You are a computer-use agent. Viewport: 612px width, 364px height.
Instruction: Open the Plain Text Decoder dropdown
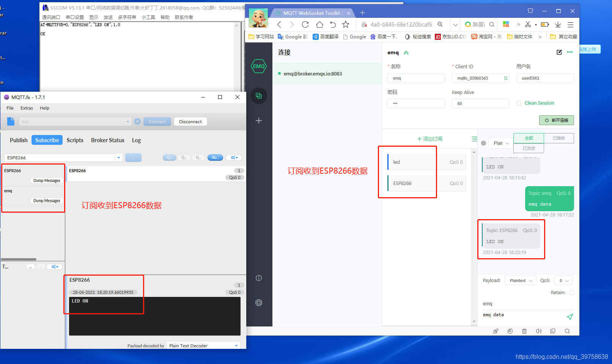pyautogui.click(x=203, y=345)
